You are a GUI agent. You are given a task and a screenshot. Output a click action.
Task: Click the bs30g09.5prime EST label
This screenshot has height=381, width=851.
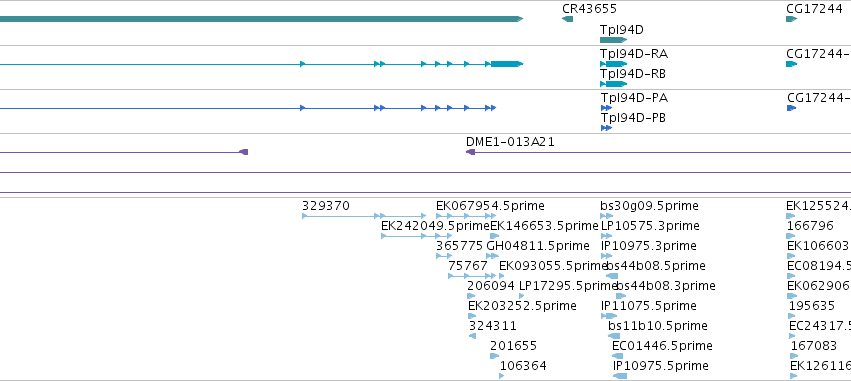click(650, 206)
